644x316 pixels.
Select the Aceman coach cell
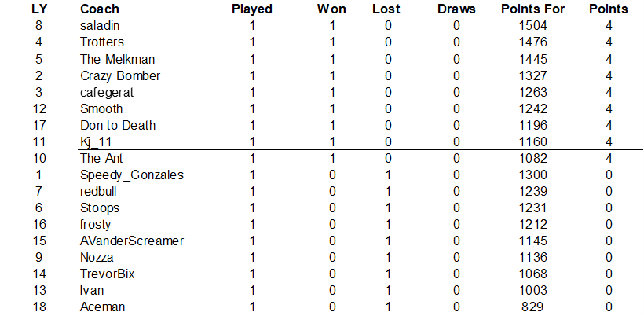coord(103,307)
